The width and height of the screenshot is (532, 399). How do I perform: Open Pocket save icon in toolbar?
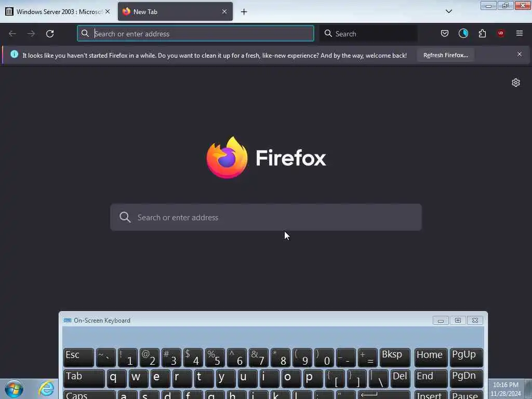tap(445, 33)
